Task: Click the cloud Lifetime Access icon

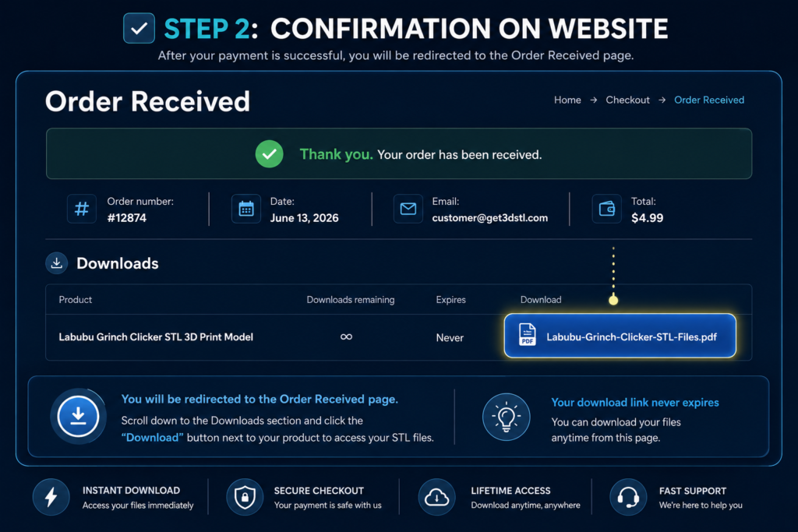Action: [x=436, y=497]
